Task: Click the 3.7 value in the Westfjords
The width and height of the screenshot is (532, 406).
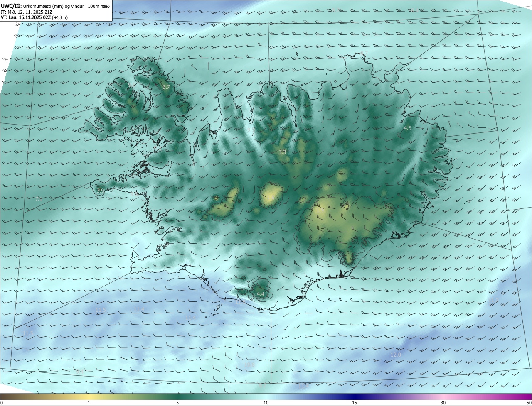Action: 166,87
